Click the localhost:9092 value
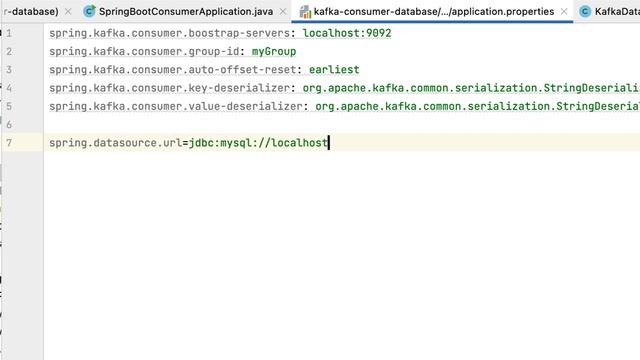The height and width of the screenshot is (360, 640). 347,33
